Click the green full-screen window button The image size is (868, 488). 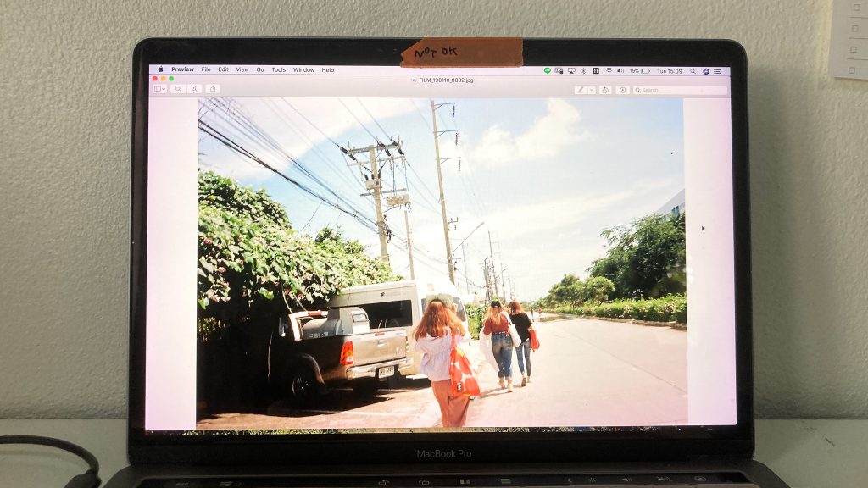[x=171, y=79]
